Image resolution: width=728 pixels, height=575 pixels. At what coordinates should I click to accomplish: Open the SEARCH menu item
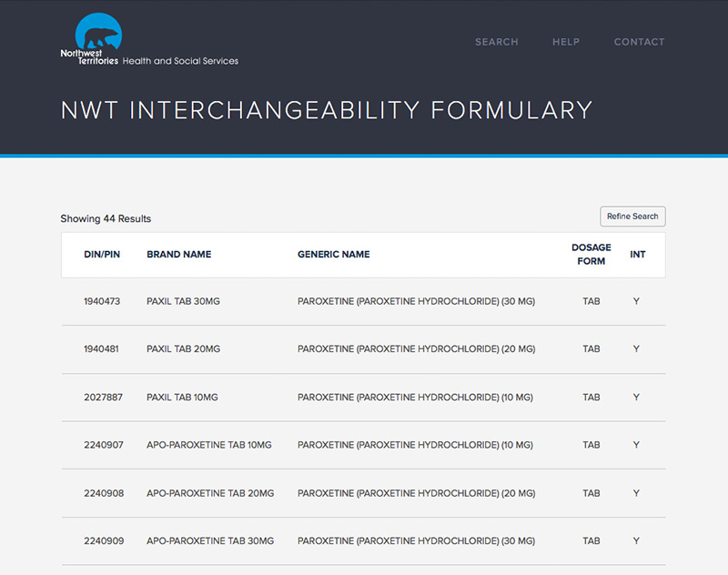497,42
